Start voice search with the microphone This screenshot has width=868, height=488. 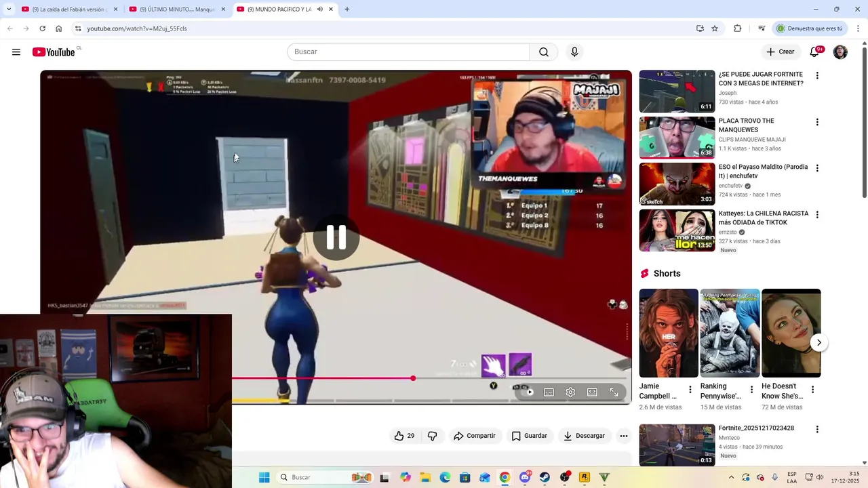[574, 52]
